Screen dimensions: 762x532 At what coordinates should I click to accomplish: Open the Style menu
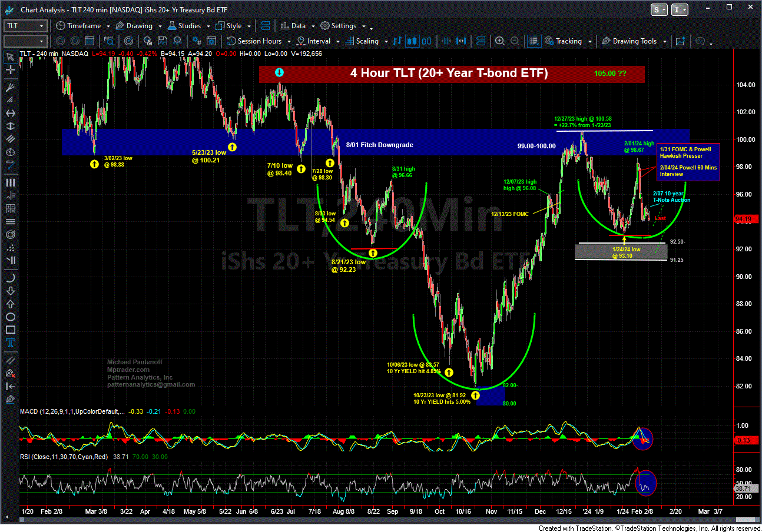(x=229, y=26)
